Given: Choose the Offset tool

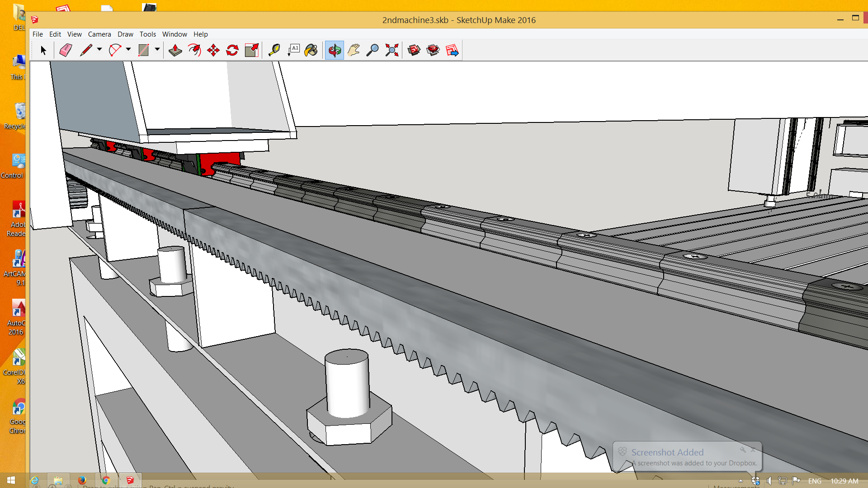Looking at the screenshot, I should (x=194, y=50).
